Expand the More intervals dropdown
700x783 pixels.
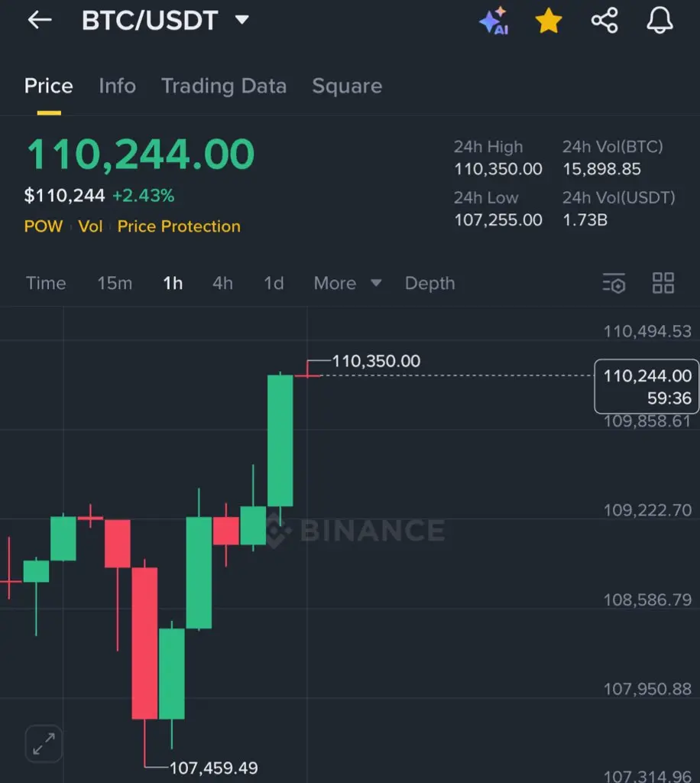pos(347,284)
